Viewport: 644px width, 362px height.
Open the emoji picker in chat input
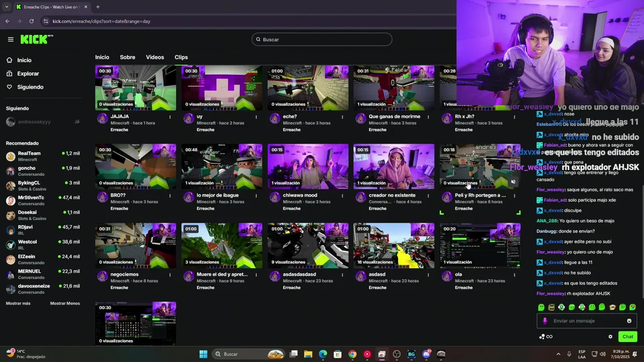pos(629,321)
